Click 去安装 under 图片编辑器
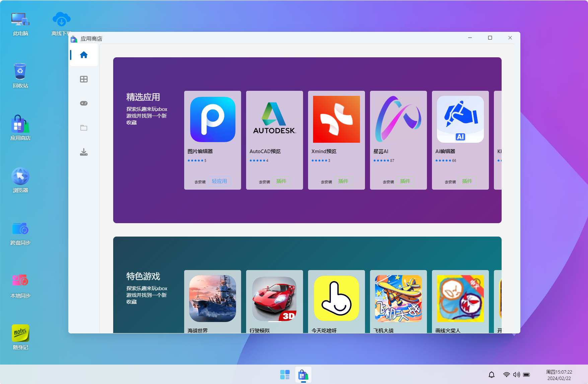The image size is (588, 384). 200,182
